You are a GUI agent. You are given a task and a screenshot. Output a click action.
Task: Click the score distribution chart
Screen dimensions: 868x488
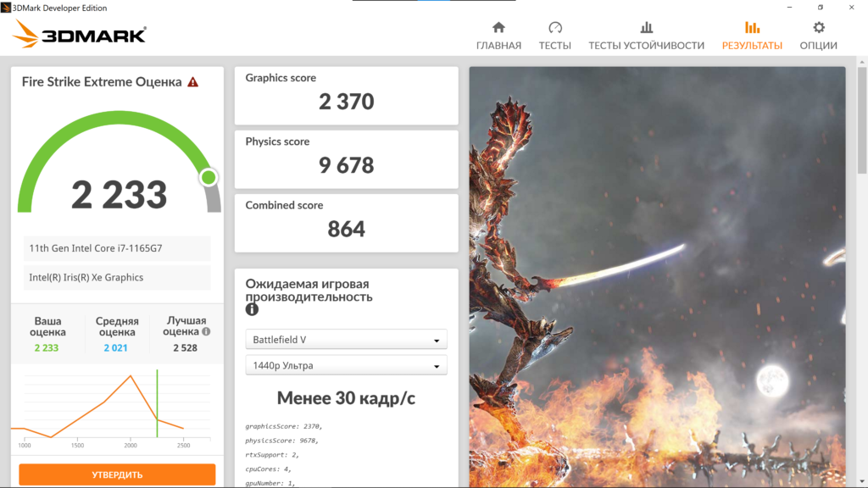click(x=114, y=408)
